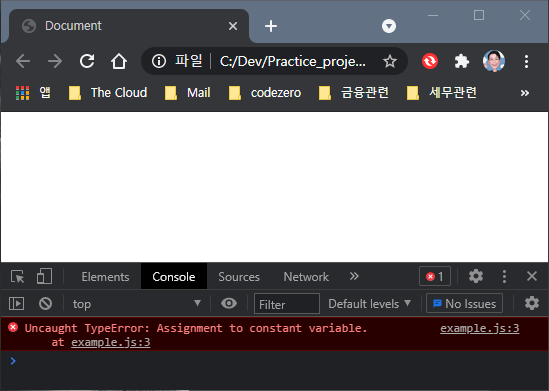The image size is (549, 391).
Task: Close the Document tab
Action: pos(233,26)
